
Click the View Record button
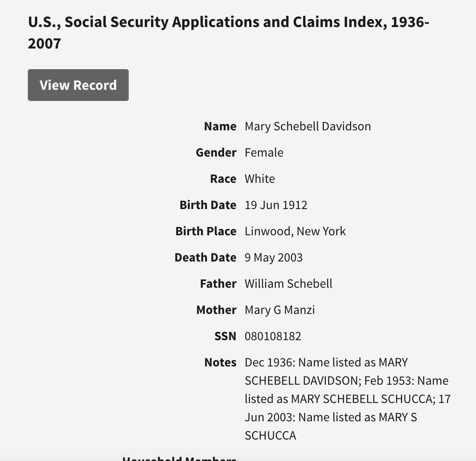click(78, 85)
